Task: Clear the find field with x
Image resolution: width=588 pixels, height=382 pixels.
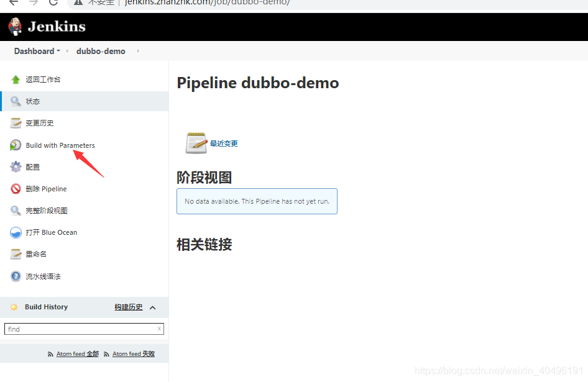Action: coord(159,329)
